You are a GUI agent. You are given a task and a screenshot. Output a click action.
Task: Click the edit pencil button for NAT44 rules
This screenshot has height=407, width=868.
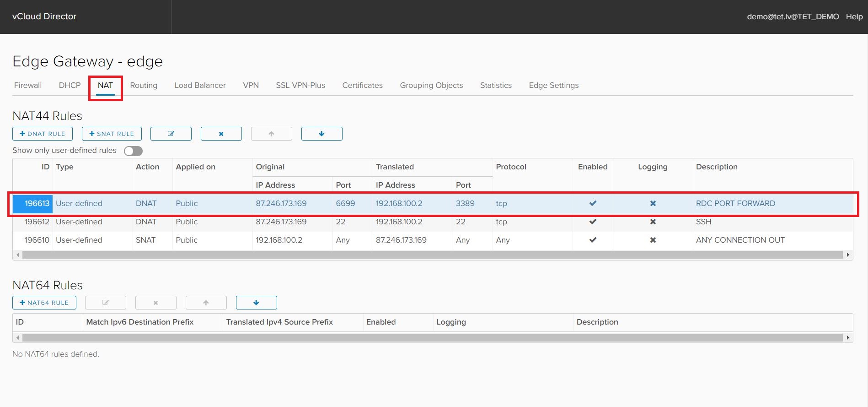(x=171, y=134)
